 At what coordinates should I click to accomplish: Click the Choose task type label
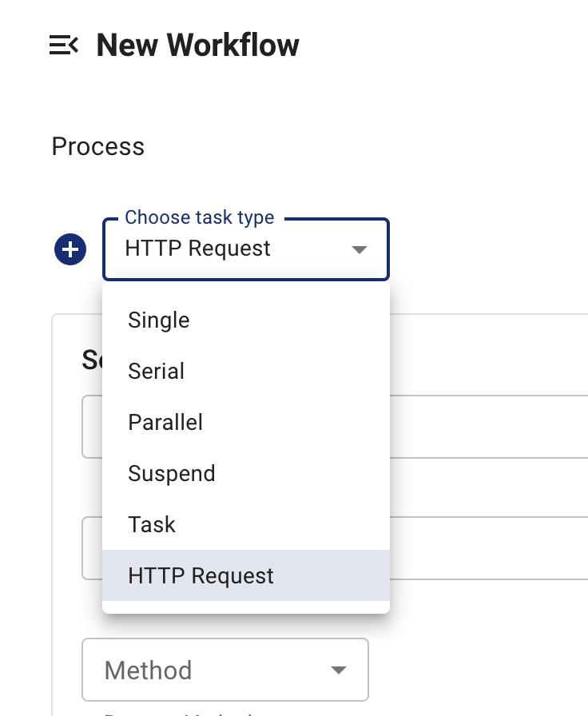[200, 217]
